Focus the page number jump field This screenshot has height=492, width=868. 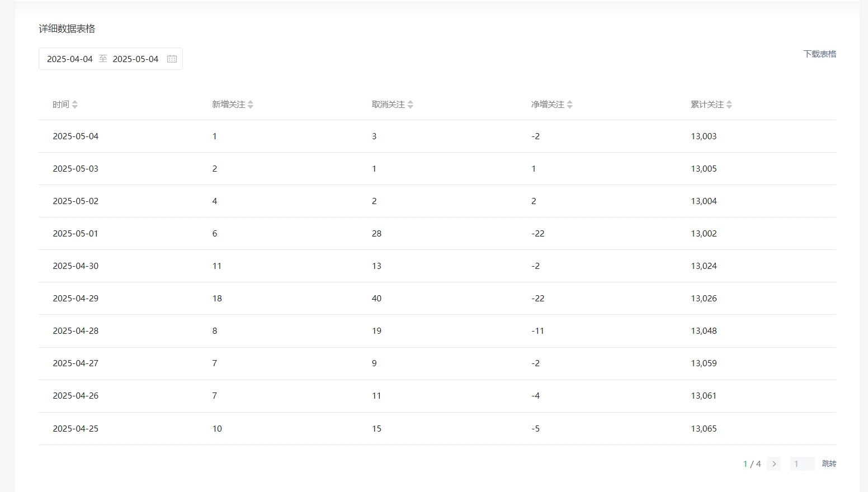coord(802,463)
